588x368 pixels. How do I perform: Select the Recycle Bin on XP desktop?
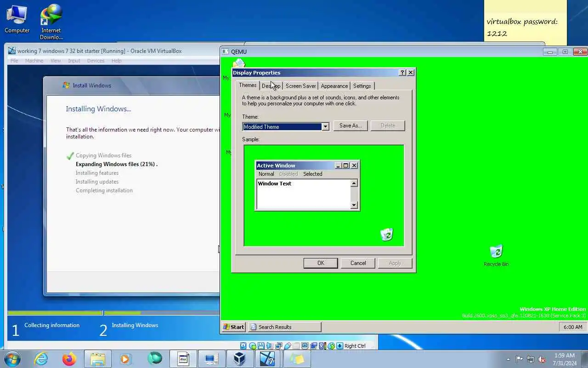coord(496,255)
